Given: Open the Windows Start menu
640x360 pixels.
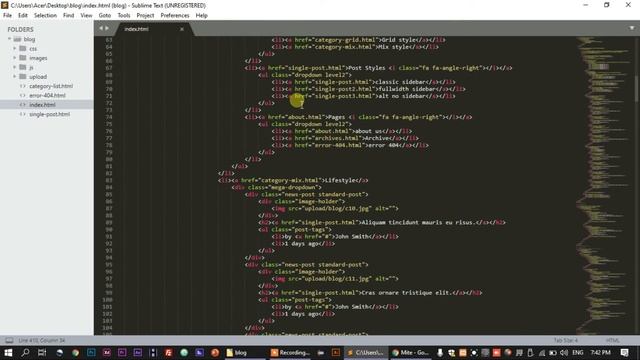Looking at the screenshot, I should click(x=8, y=352).
